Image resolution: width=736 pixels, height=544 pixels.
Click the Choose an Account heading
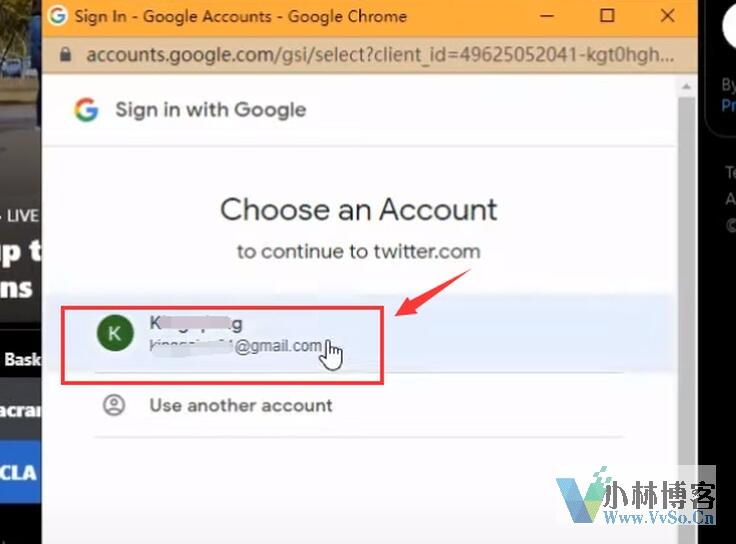coord(359,209)
